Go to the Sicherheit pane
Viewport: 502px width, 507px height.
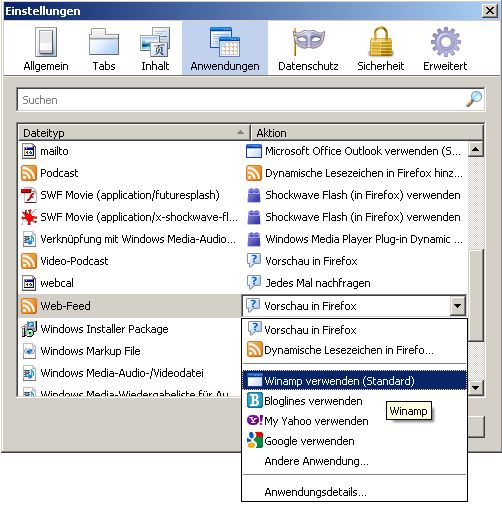click(381, 49)
